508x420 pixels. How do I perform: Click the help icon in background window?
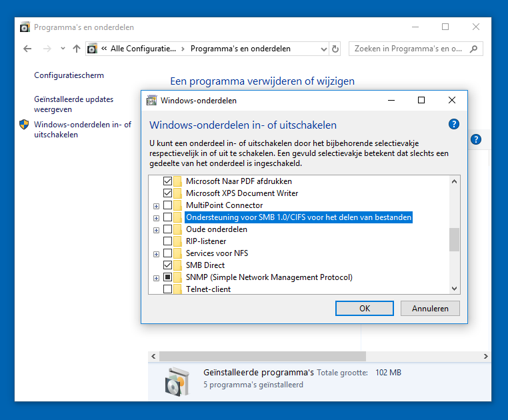pos(475,140)
